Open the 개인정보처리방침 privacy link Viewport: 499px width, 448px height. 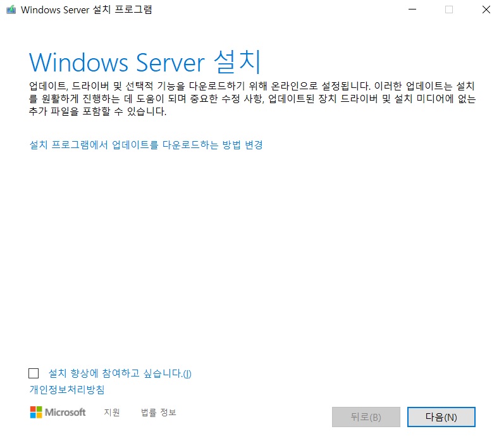coord(67,389)
